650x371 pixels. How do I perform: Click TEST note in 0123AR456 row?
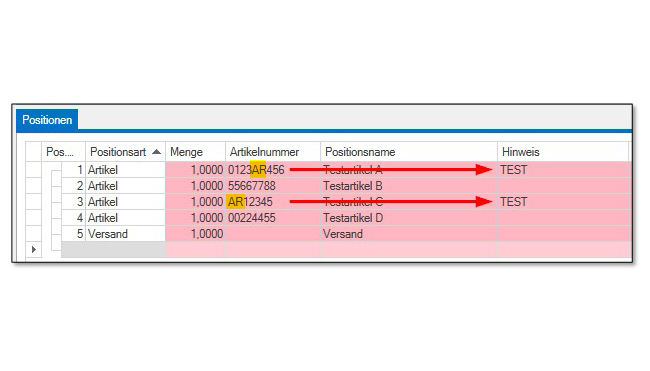click(564, 170)
